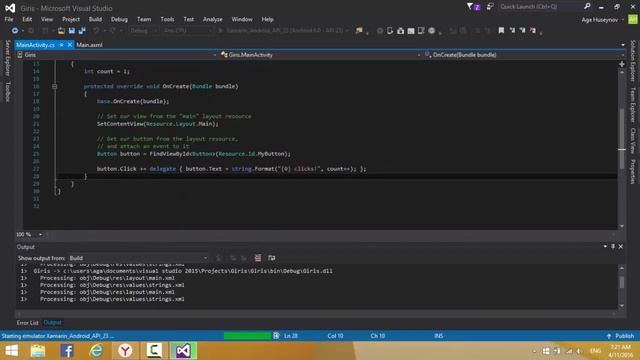Toggle Word Wrap icon in Output toolbar
Image resolution: width=640 pixels, height=360 pixels.
click(271, 258)
